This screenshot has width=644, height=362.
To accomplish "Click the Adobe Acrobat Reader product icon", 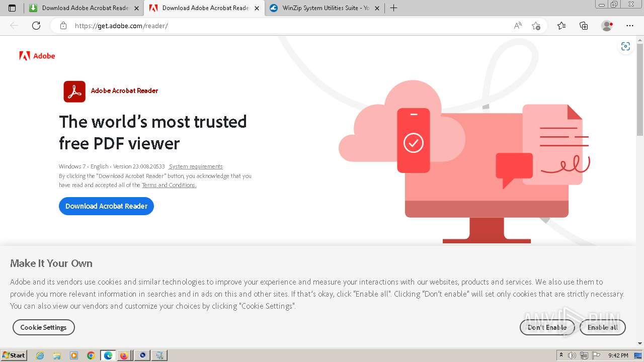I will coord(74,92).
